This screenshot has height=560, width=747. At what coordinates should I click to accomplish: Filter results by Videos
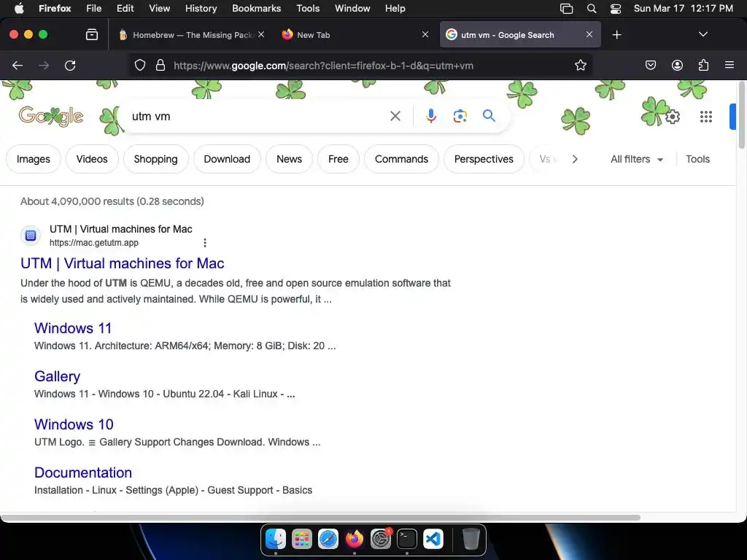[92, 159]
